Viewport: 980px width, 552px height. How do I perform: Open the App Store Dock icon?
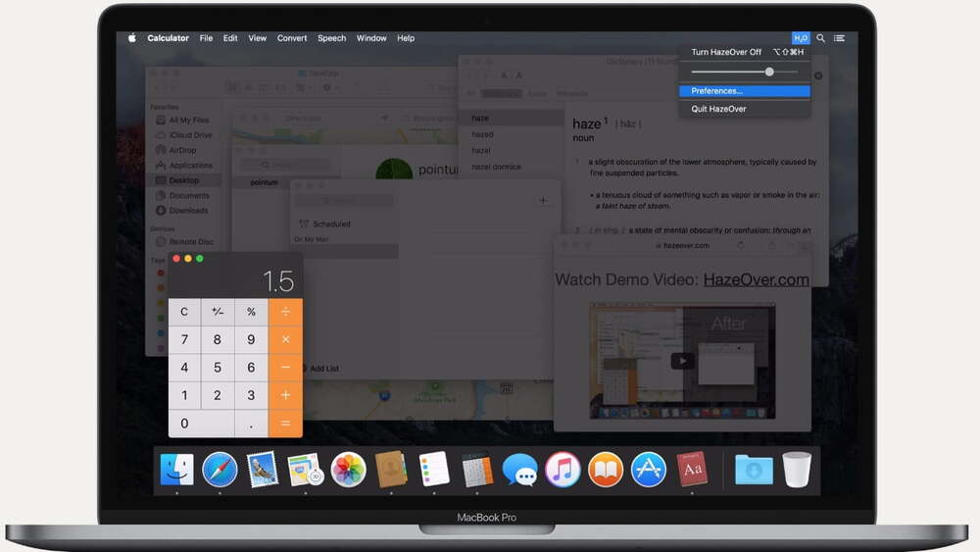coord(649,470)
